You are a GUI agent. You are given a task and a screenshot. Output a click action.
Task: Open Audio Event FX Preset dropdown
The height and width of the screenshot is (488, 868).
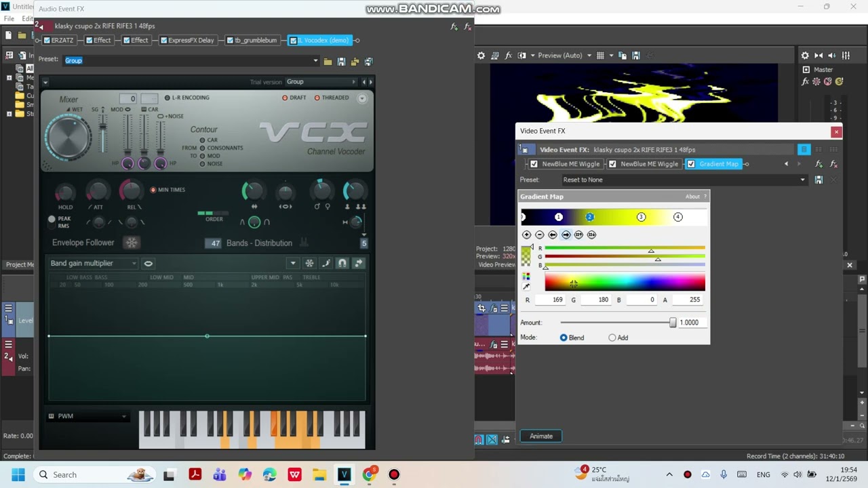tap(315, 61)
